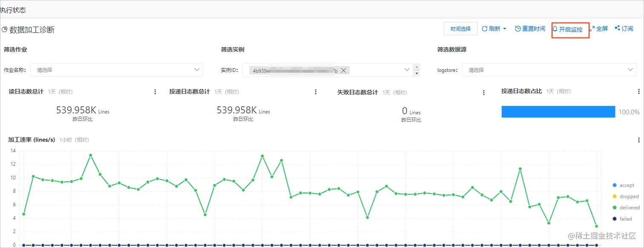
Task: Click the pie chart icon beside 数据加工诊断
Action: pyautogui.click(x=5, y=30)
